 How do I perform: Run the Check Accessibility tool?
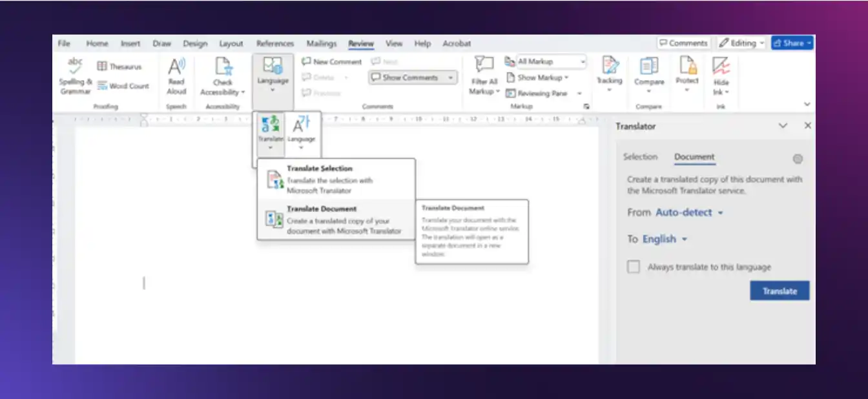(223, 77)
